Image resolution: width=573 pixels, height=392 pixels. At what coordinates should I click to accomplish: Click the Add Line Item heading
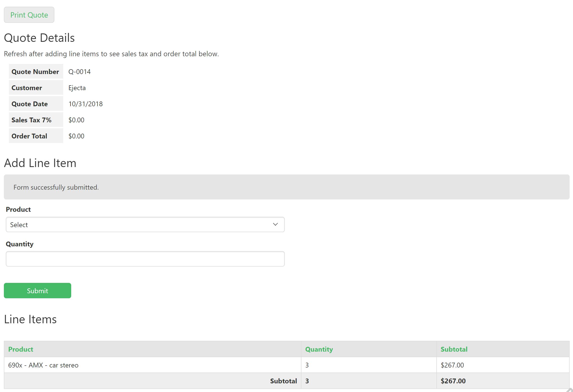point(40,163)
